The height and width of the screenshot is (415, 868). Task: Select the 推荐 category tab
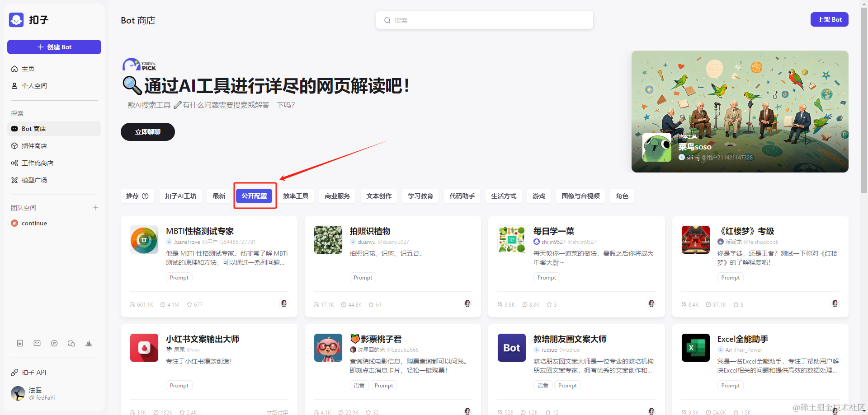click(x=137, y=196)
